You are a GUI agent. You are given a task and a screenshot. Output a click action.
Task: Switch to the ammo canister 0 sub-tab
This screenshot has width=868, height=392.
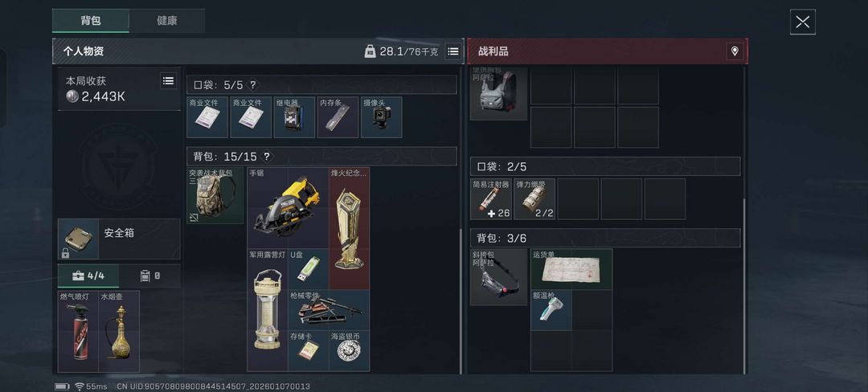(150, 276)
